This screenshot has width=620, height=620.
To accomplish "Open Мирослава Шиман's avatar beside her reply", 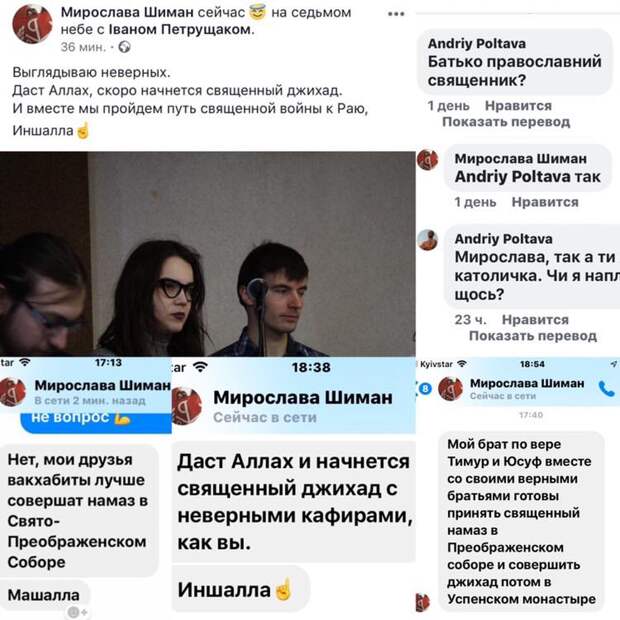I will click(x=427, y=160).
